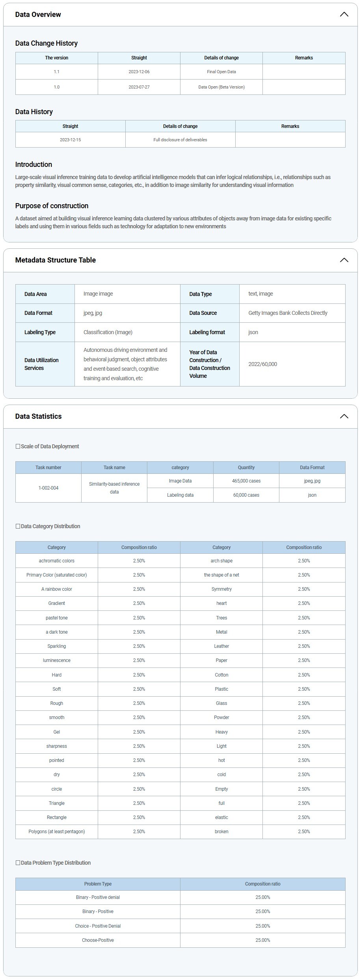Screen dimensions: 359x980
Task: Collapse the Metadata Structure Table chevron
Action: pos(344,260)
